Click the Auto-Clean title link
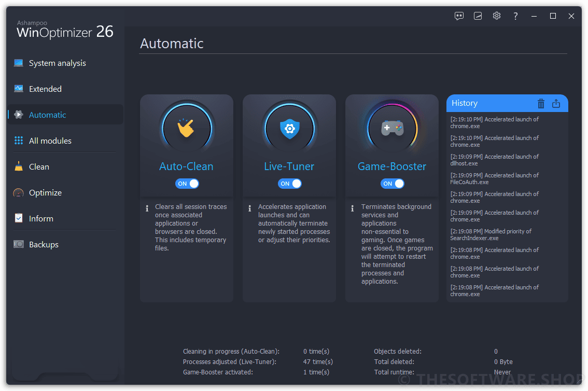Viewport: 588px width, 391px height. 186,166
